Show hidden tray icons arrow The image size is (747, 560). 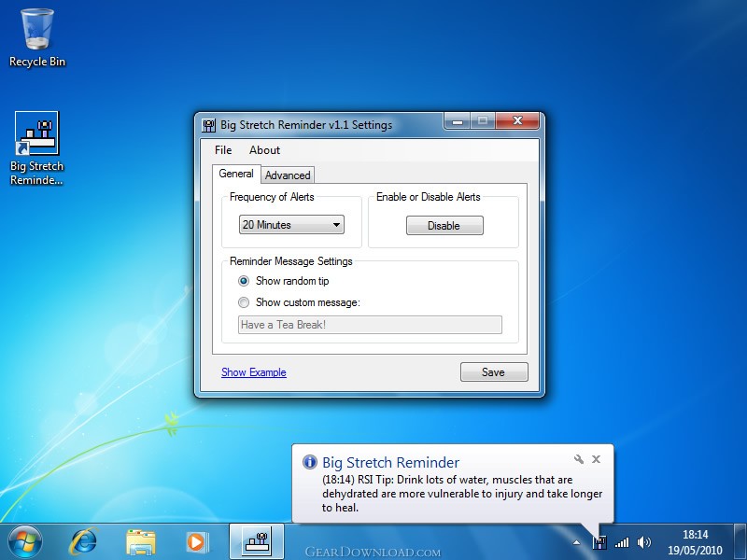(576, 542)
